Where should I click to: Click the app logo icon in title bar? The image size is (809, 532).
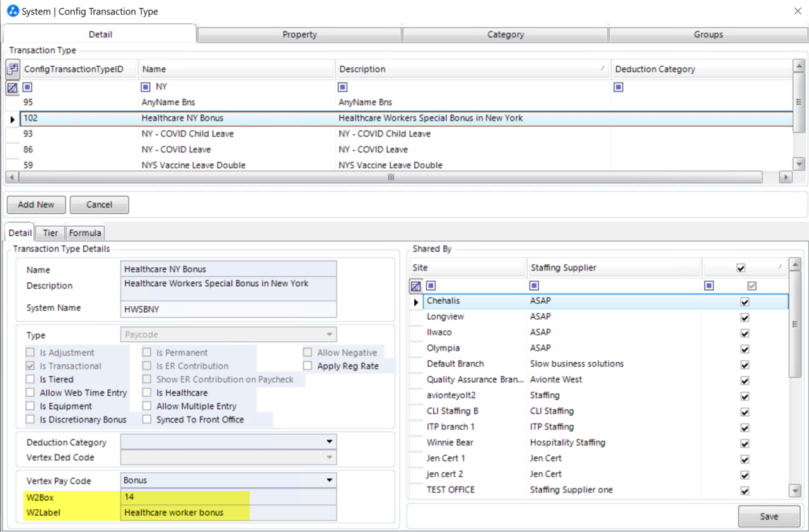[12, 11]
